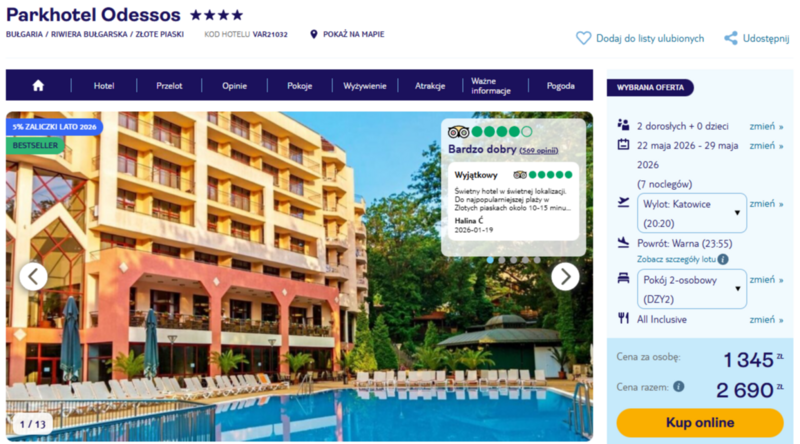Click the share icon next to Udostępnij
Viewport: 800px width, 444px height.
[x=731, y=38]
